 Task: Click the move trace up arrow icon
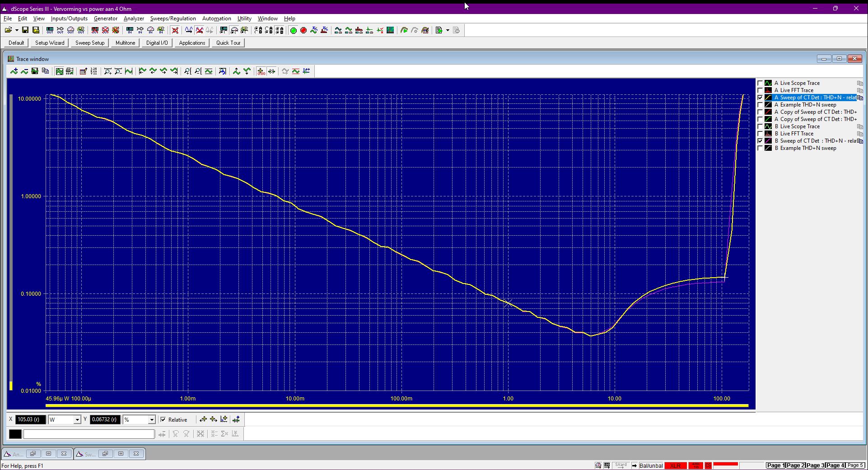236,71
